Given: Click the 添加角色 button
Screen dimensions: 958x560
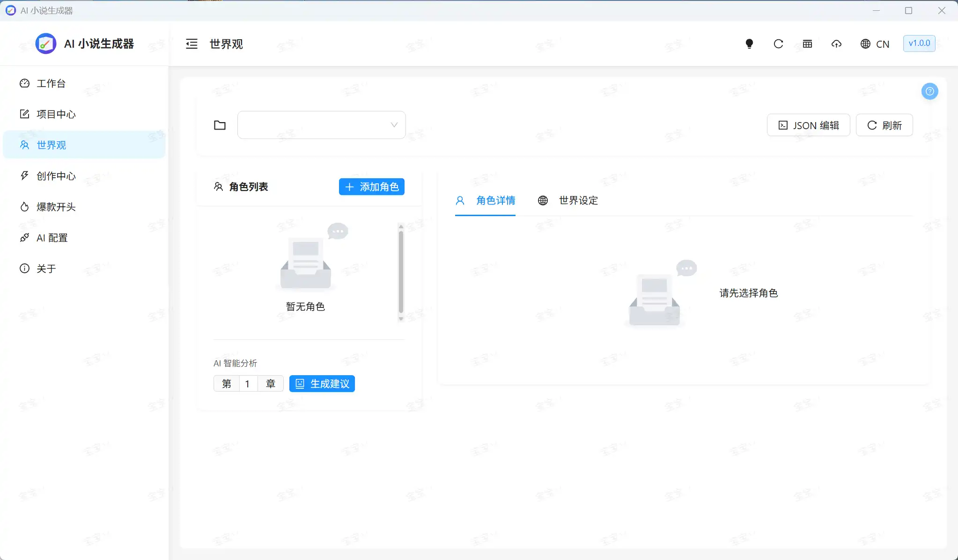Looking at the screenshot, I should pyautogui.click(x=371, y=187).
